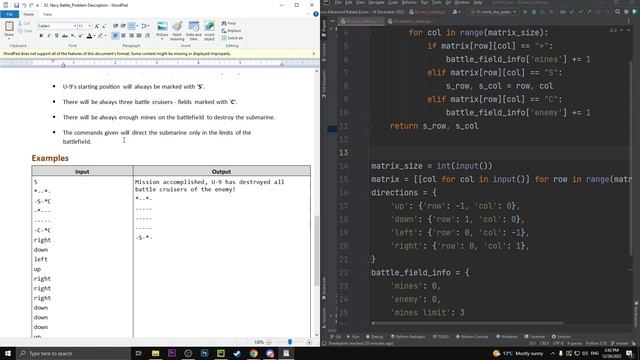This screenshot has height=360, width=640.
Task: Click Cut in Clipboard group
Action: [25, 23]
